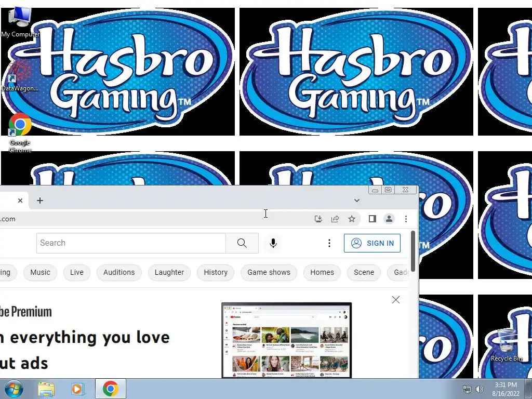Select the Scene category chip

[364, 272]
